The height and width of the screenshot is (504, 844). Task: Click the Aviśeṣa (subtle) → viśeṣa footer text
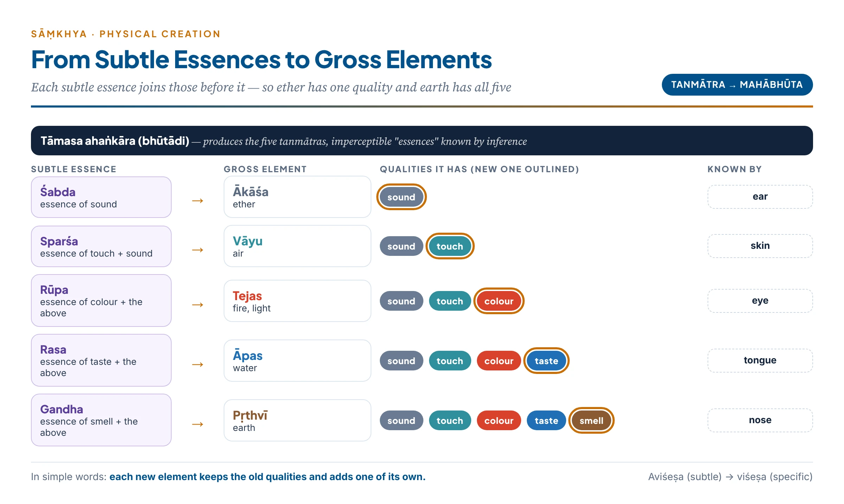pos(730,477)
